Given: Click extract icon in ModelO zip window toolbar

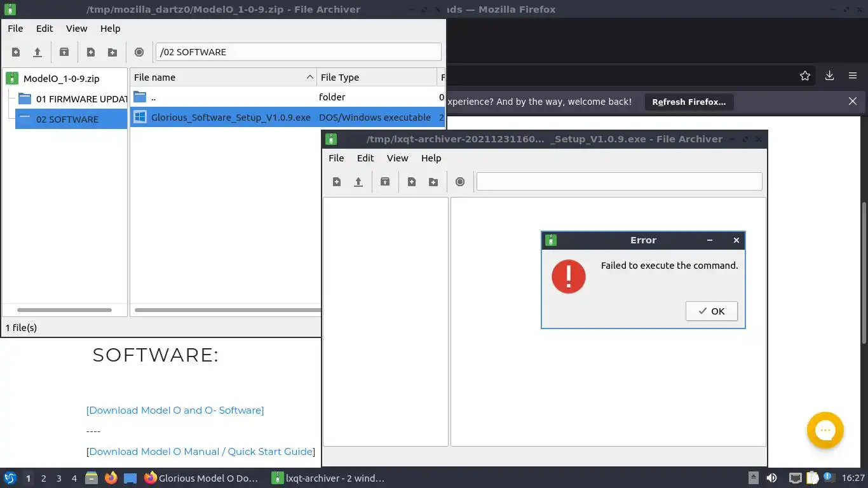Looking at the screenshot, I should 64,52.
